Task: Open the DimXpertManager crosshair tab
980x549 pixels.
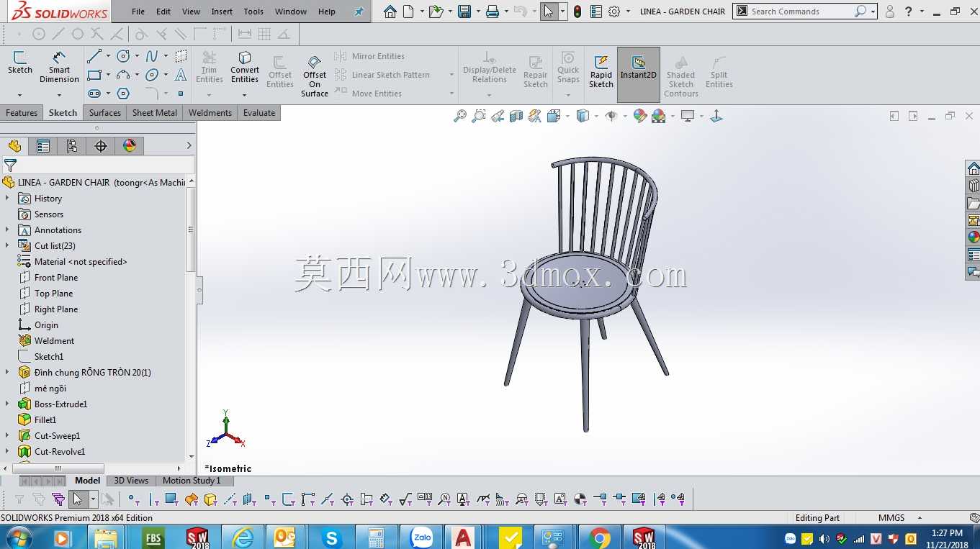Action: click(x=101, y=146)
